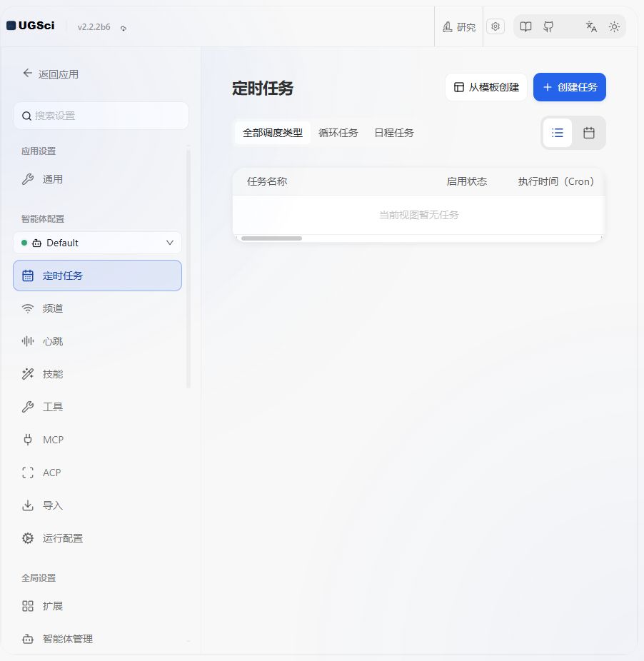Open 通用 settings
Image resolution: width=644 pixels, height=661 pixels.
(97, 179)
